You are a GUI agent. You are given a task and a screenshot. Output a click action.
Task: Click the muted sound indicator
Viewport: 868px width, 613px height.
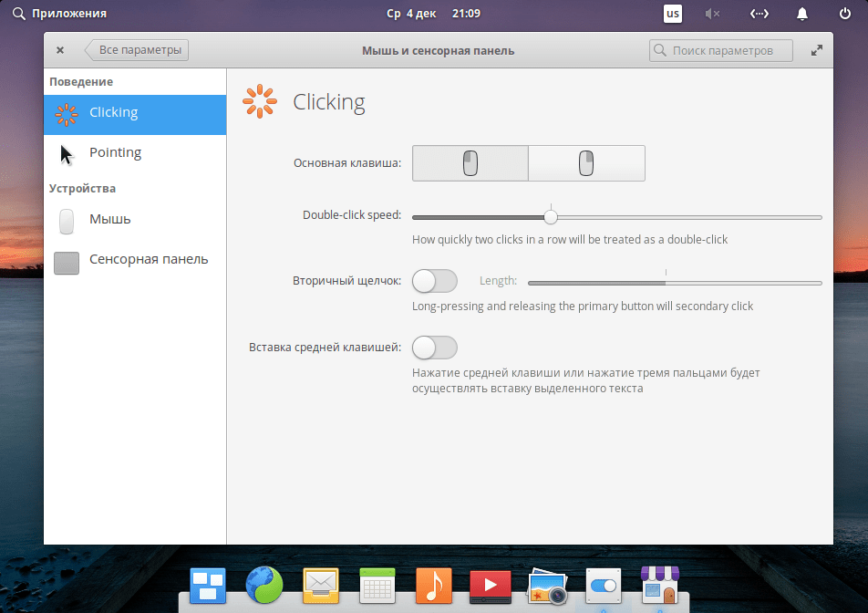pyautogui.click(x=712, y=14)
